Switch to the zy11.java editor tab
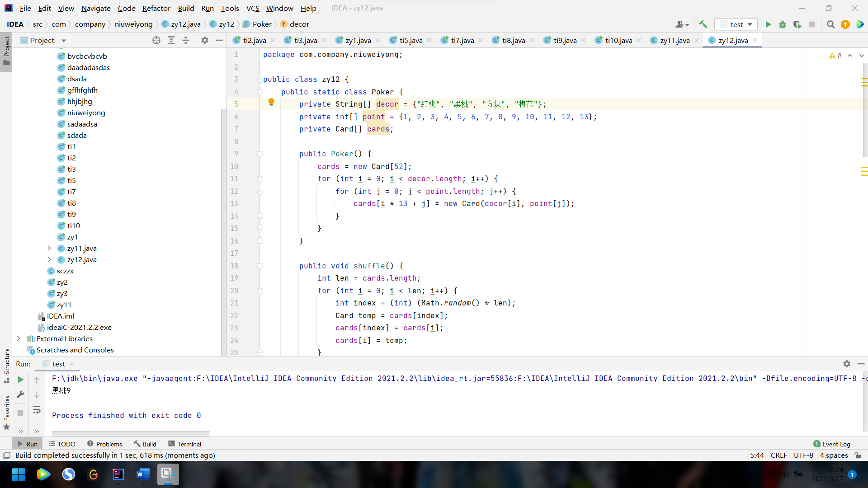868x488 pixels. point(674,40)
